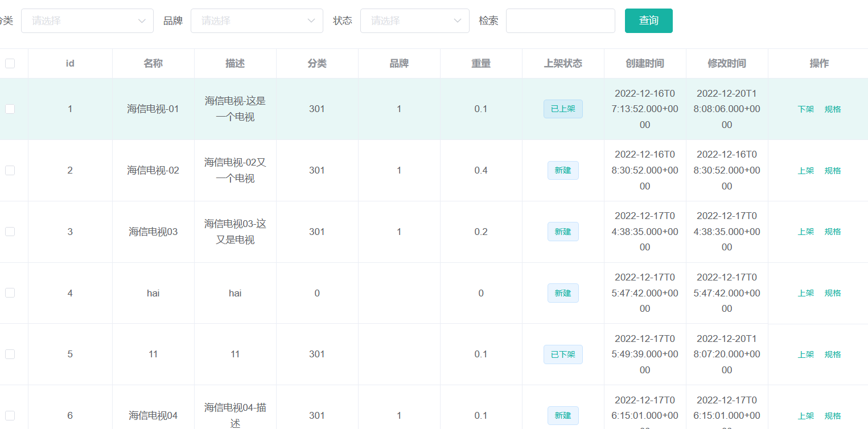Open the 状态 status dropdown
868x429 pixels.
415,20
